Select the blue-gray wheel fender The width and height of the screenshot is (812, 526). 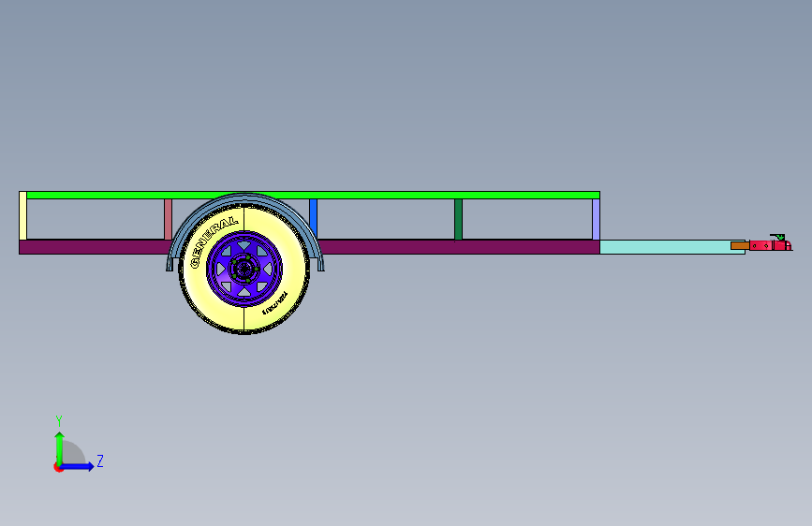[245, 200]
